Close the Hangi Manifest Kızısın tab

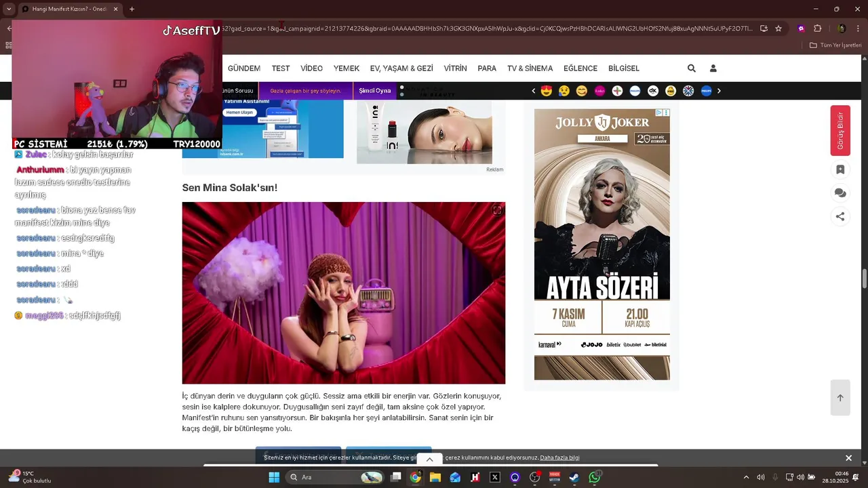[115, 9]
